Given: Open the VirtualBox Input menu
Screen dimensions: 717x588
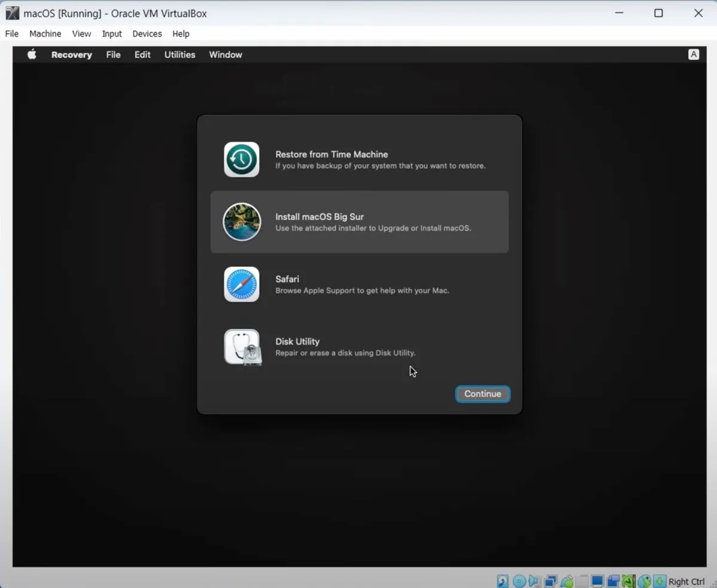Looking at the screenshot, I should tap(112, 34).
